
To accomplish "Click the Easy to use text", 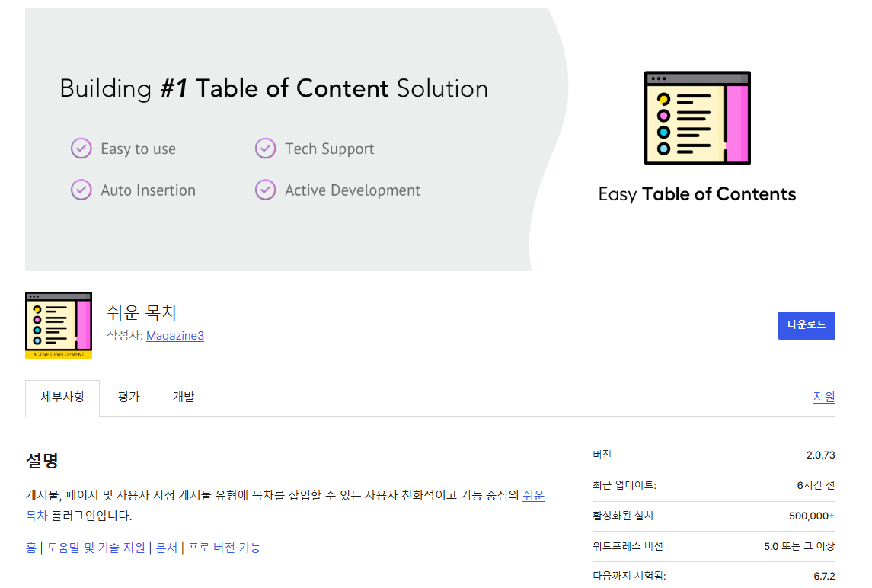I will (x=138, y=149).
